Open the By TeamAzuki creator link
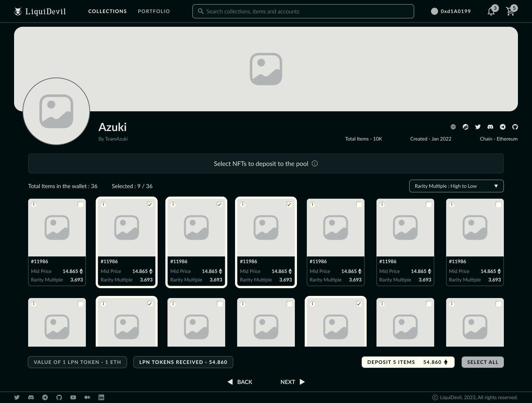 113,139
